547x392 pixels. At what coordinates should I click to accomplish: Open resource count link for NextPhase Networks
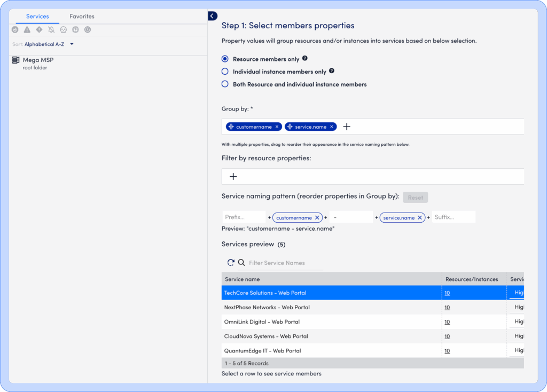click(447, 308)
